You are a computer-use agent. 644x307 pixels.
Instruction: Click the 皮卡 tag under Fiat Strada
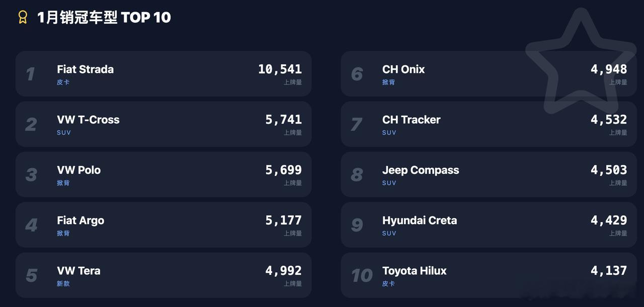[x=63, y=82]
